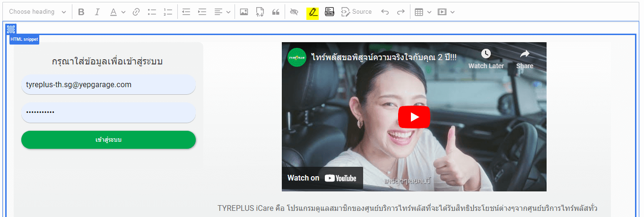
Task: Insert a block quote
Action: 276,12
